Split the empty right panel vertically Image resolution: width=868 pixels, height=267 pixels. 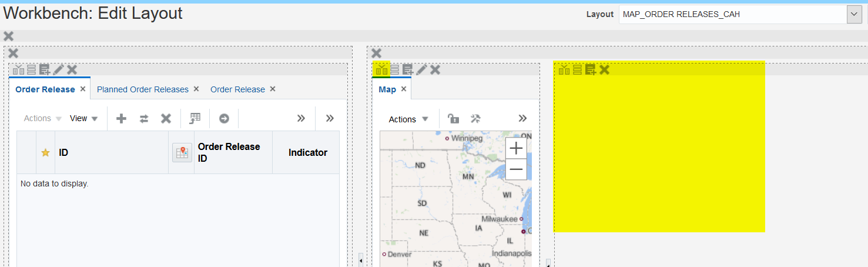coord(564,70)
